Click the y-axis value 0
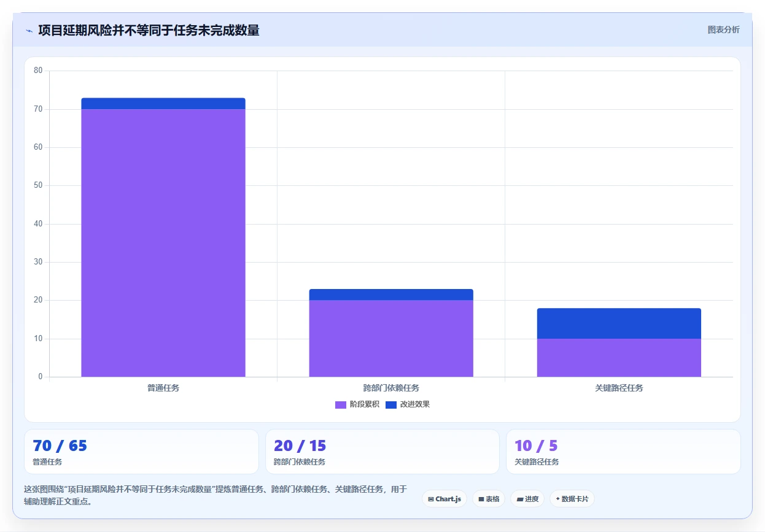The width and height of the screenshot is (765, 532). pos(41,377)
